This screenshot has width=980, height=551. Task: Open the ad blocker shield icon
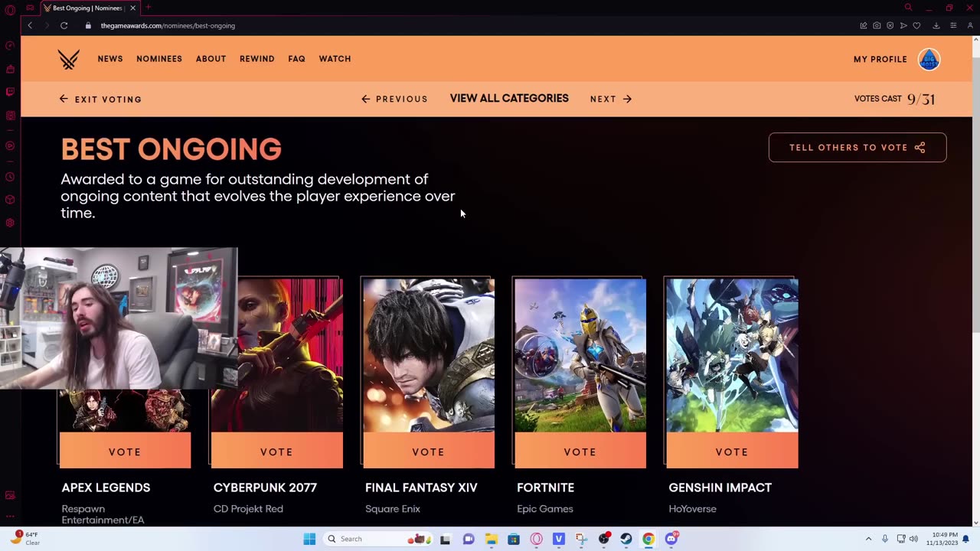[890, 25]
